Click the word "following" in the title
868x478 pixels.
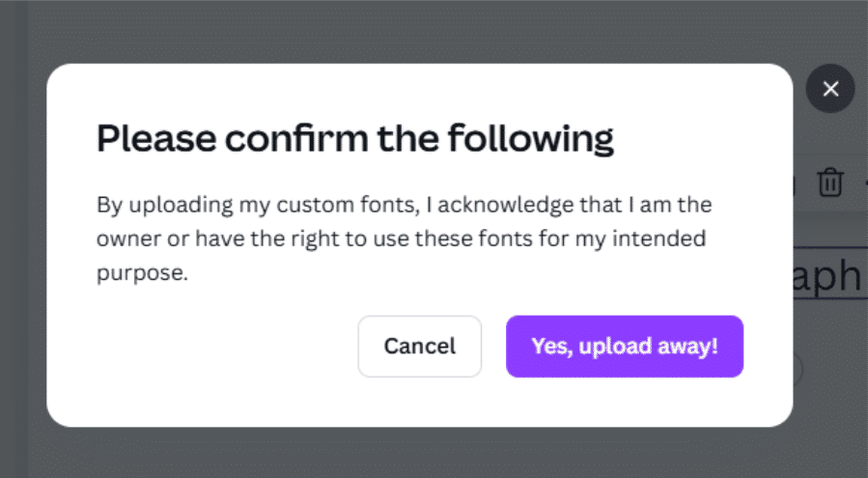[x=529, y=139]
